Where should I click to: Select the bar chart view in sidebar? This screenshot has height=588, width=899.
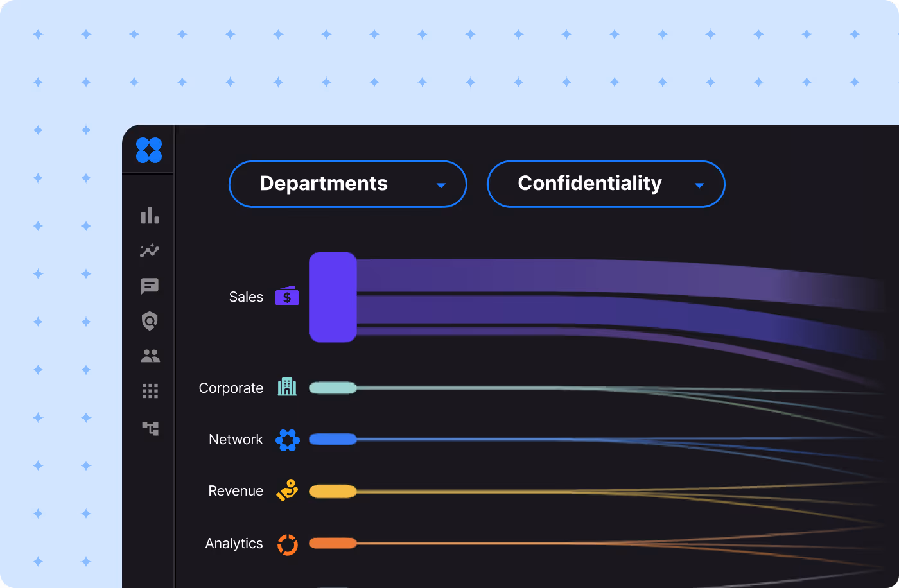pyautogui.click(x=149, y=216)
